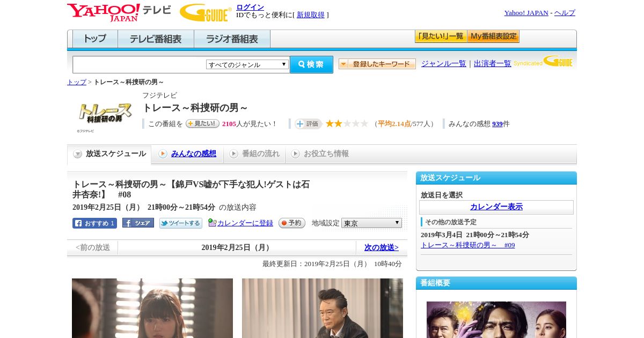
Task: Click the 2105人が見たい！ count text
Action: tap(250, 124)
